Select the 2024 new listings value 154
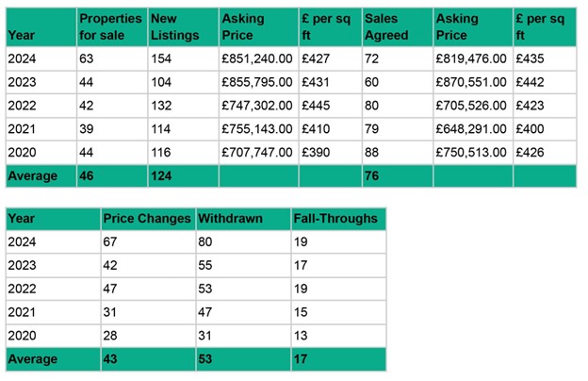The width and height of the screenshot is (588, 381). point(164,58)
